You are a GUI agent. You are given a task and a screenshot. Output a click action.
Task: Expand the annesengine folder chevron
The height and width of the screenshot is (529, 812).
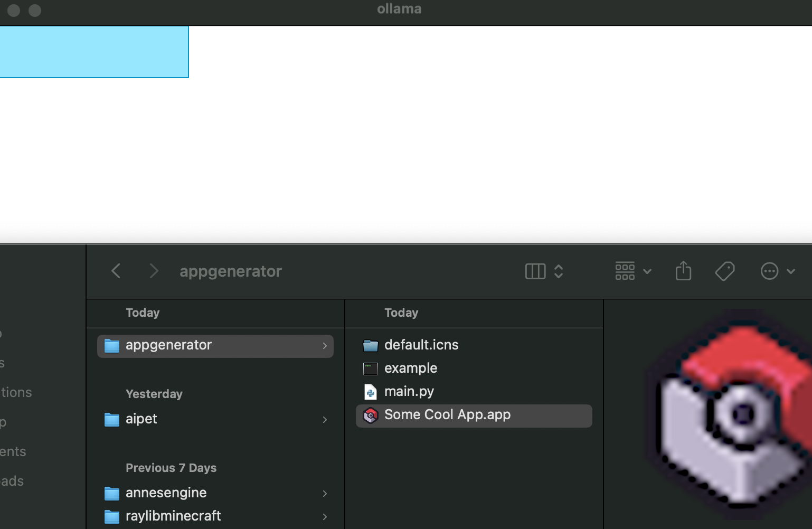point(325,494)
